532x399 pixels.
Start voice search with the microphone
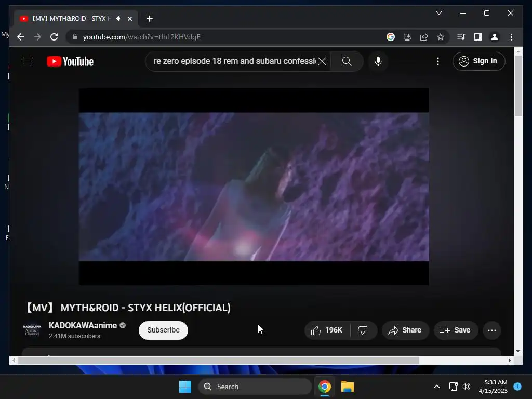pos(378,61)
